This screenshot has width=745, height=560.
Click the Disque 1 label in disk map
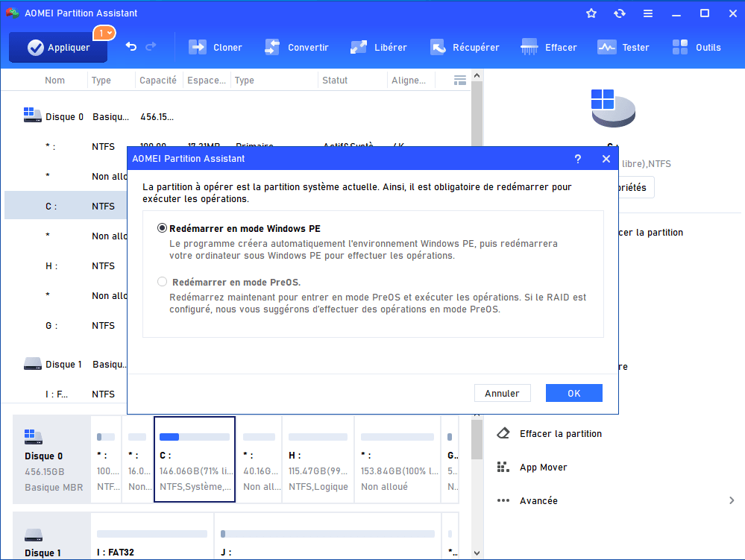click(x=43, y=553)
